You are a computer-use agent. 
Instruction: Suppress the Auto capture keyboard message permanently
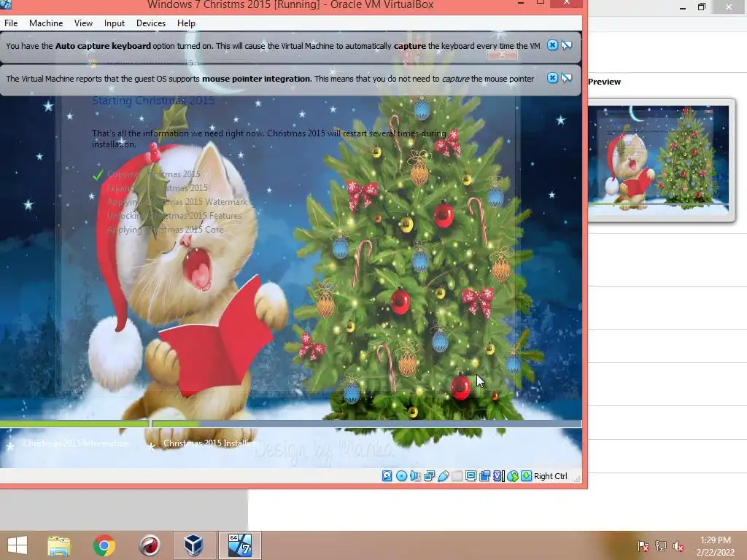coord(566,45)
